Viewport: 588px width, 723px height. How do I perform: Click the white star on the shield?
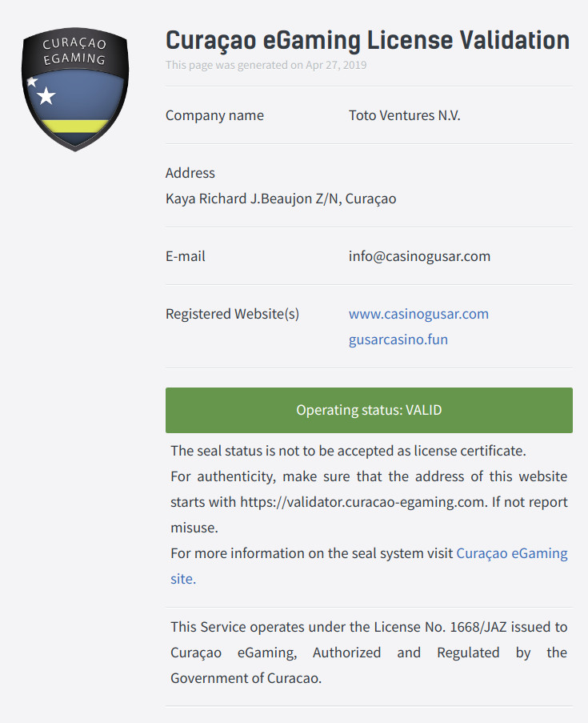click(46, 96)
